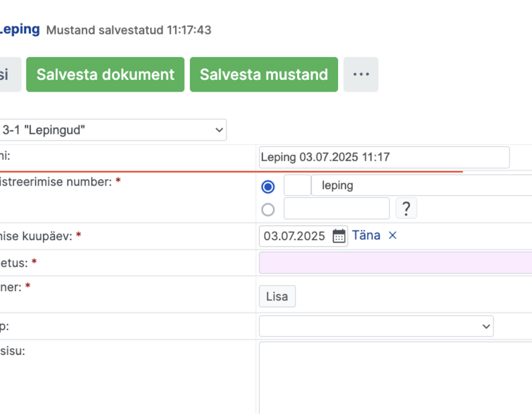Click the Salvesta mustand button

pos(264,75)
